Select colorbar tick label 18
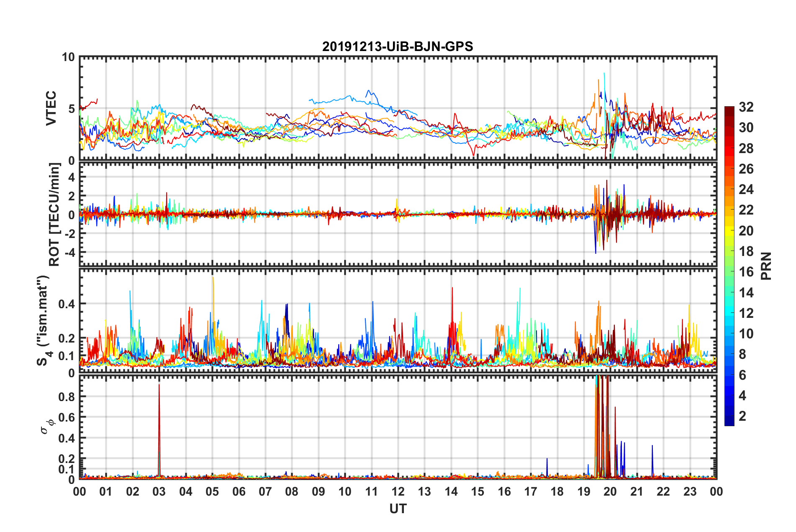This screenshot has width=796, height=532. tap(746, 251)
